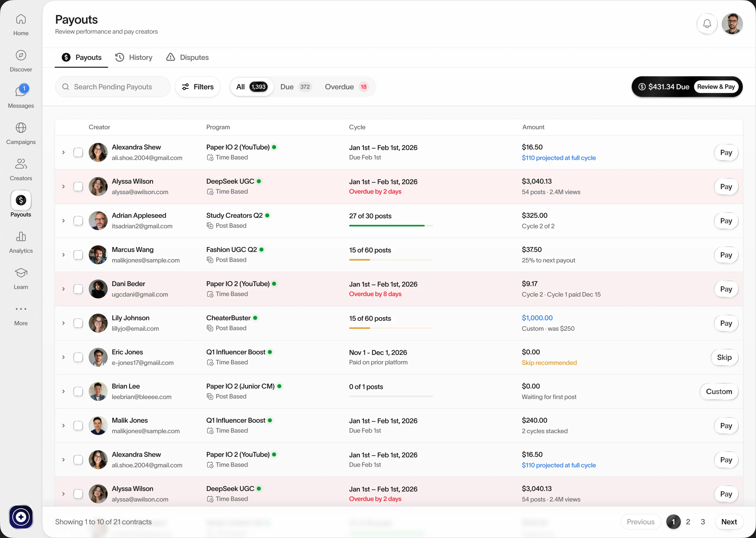Click Search Pending Payouts field
Image resolution: width=756 pixels, height=538 pixels.
[x=113, y=87]
